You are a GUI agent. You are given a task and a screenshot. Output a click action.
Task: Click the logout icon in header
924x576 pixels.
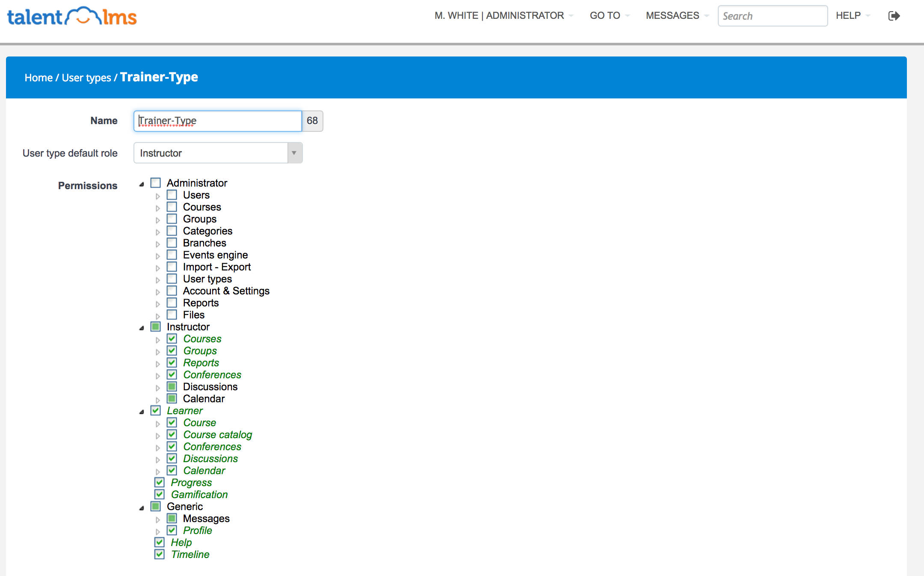coord(894,16)
